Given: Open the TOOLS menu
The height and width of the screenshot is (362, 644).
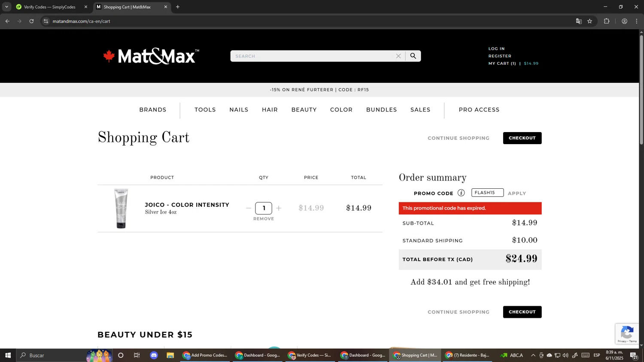Looking at the screenshot, I should pos(205,110).
